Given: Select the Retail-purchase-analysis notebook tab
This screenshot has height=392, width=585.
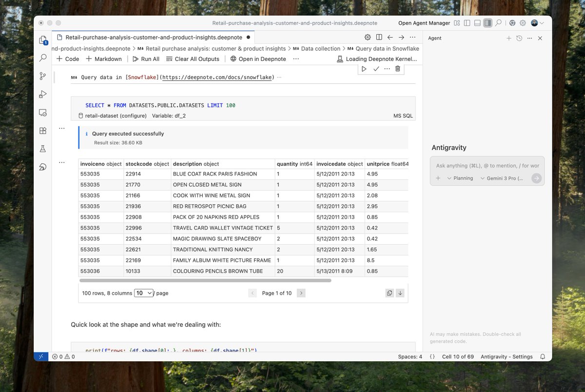Looking at the screenshot, I should tap(153, 37).
